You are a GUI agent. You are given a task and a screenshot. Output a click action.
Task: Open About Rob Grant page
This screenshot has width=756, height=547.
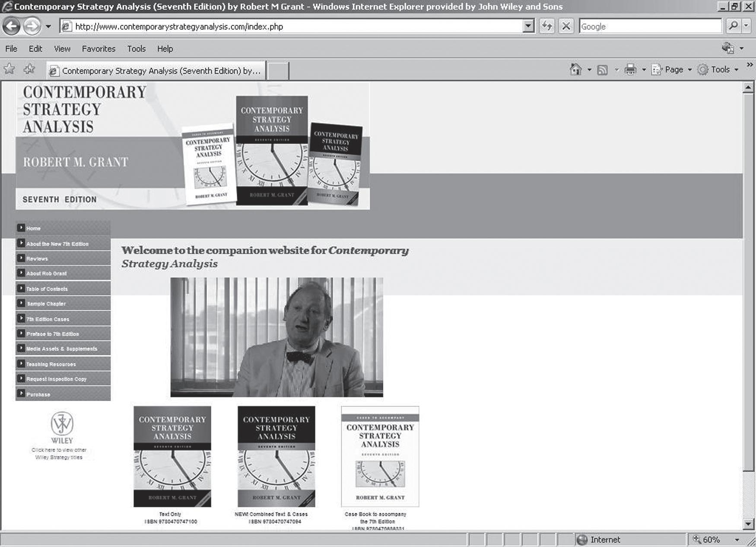[63, 273]
